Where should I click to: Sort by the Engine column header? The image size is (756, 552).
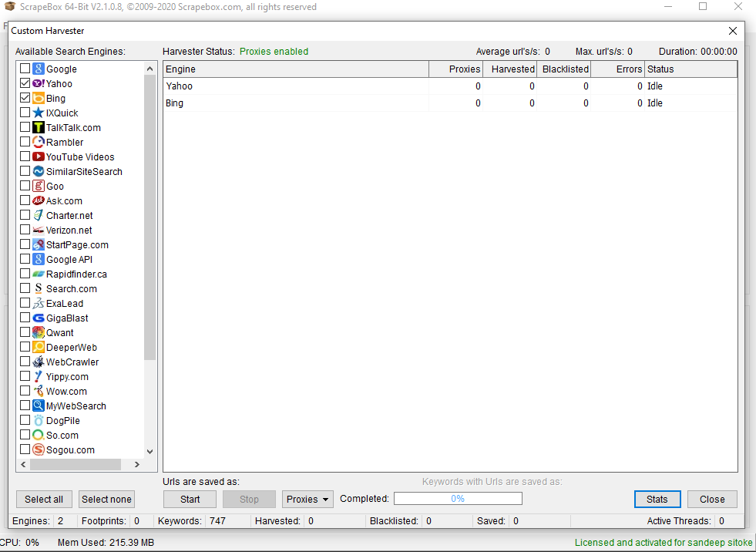click(296, 69)
